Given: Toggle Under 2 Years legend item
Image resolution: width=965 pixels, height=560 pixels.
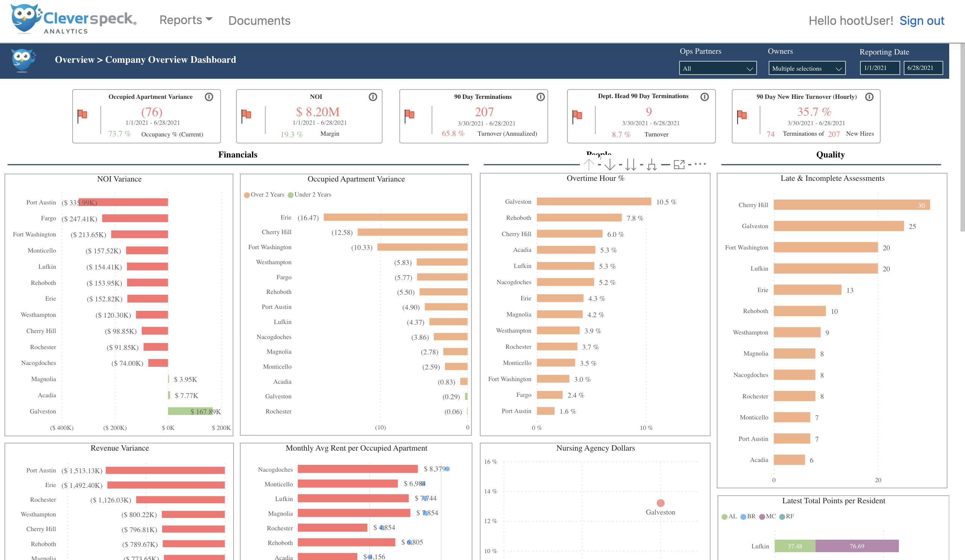Looking at the screenshot, I should pos(310,195).
